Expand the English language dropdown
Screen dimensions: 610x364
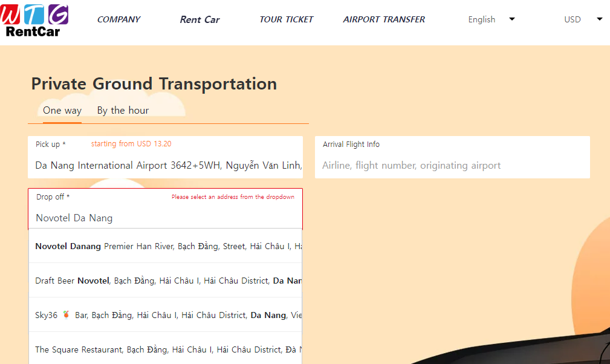[491, 19]
